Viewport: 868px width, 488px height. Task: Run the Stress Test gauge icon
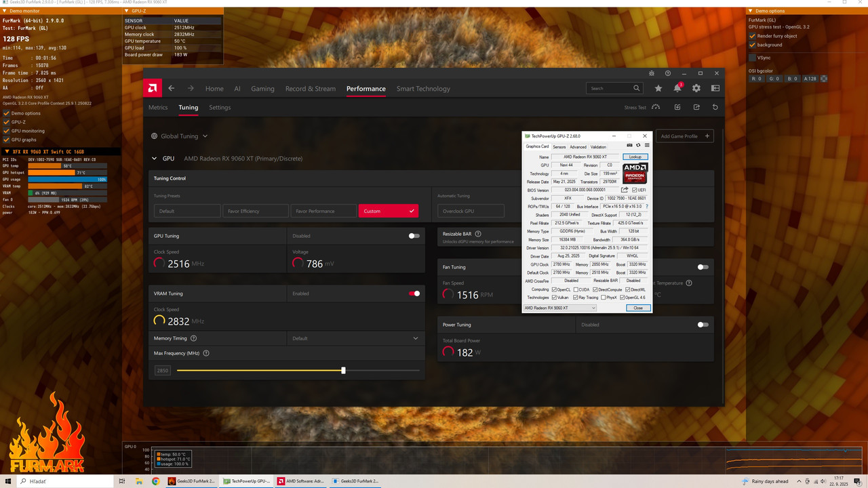(656, 107)
